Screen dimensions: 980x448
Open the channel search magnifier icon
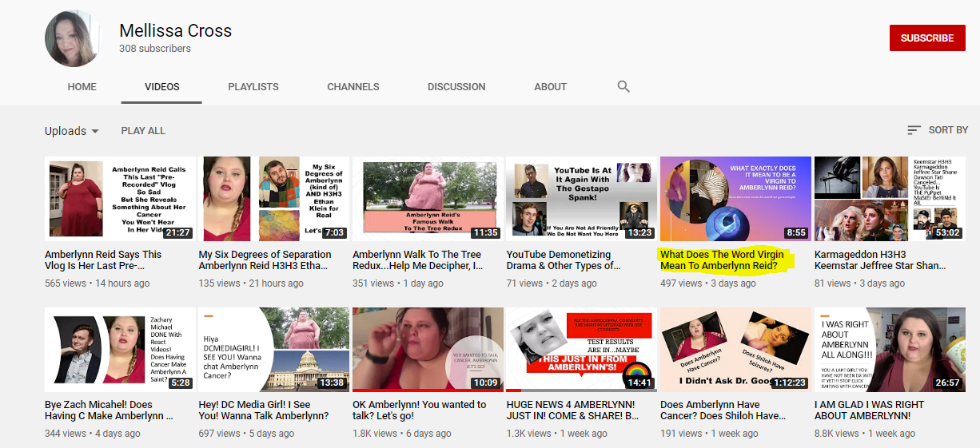coord(623,86)
